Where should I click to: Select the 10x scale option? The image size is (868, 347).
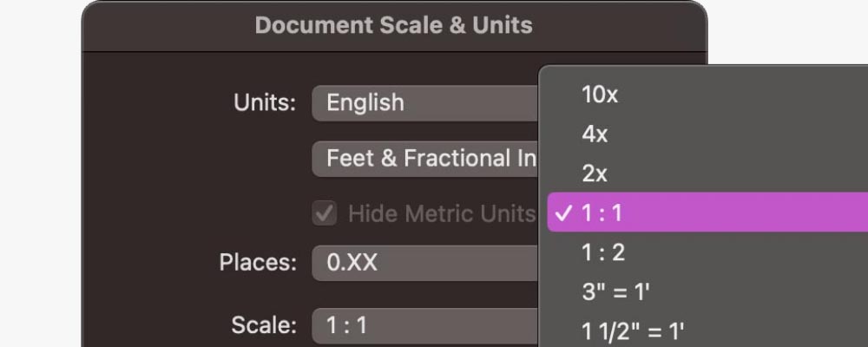point(600,95)
